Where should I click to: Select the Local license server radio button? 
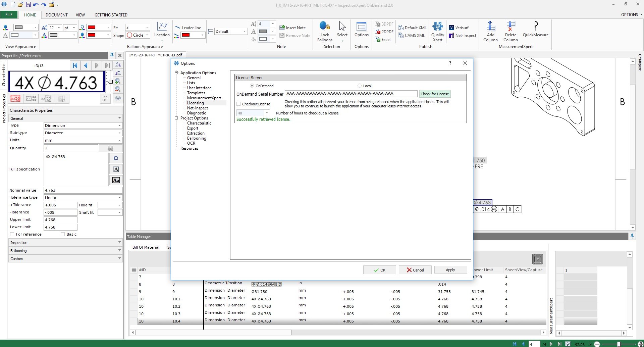[360, 86]
